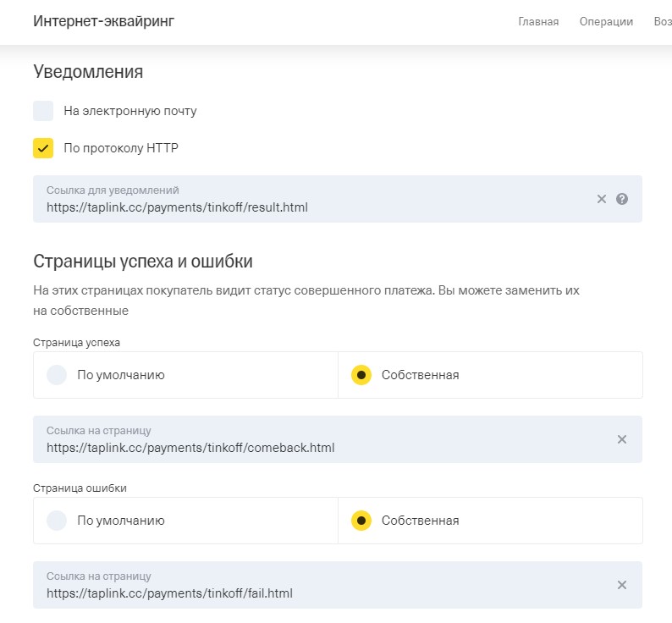Screen dimensions: 672x623
Task: Click the На электронную почту label
Action: [130, 111]
